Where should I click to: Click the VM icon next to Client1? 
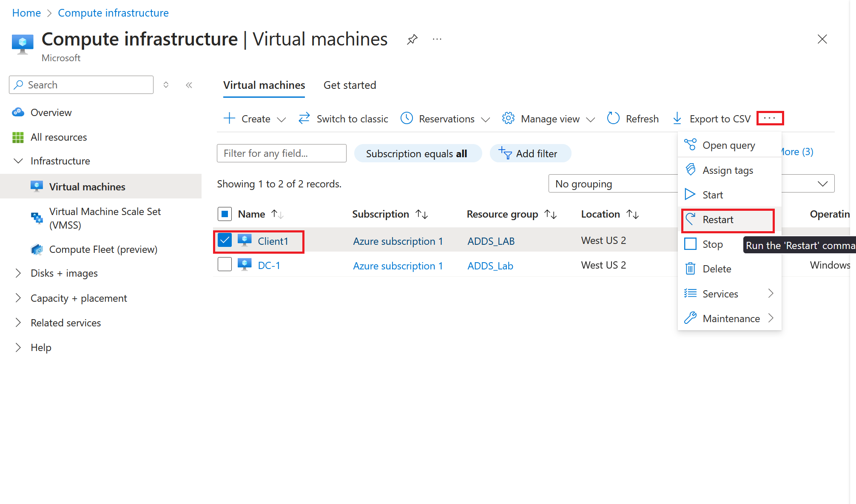click(x=245, y=240)
